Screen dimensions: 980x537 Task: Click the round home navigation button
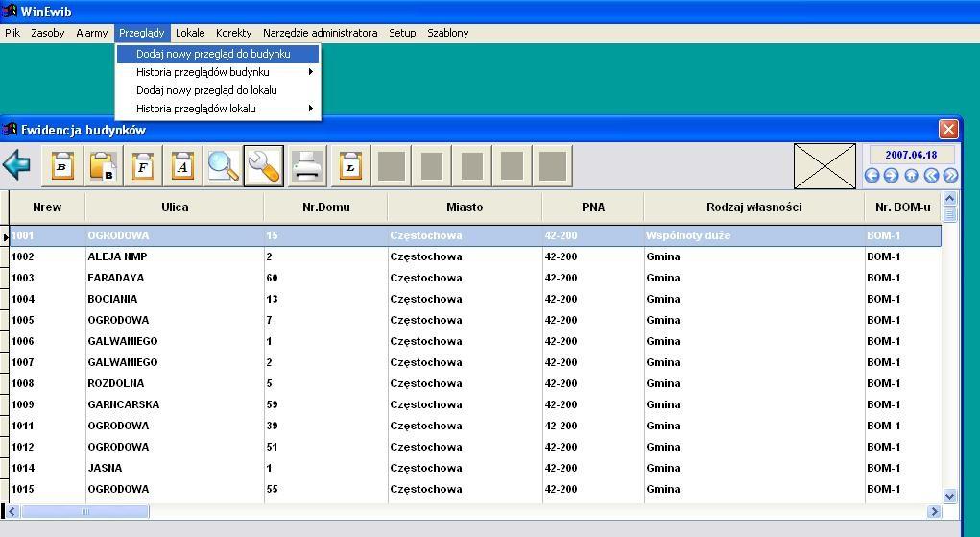coord(911,176)
